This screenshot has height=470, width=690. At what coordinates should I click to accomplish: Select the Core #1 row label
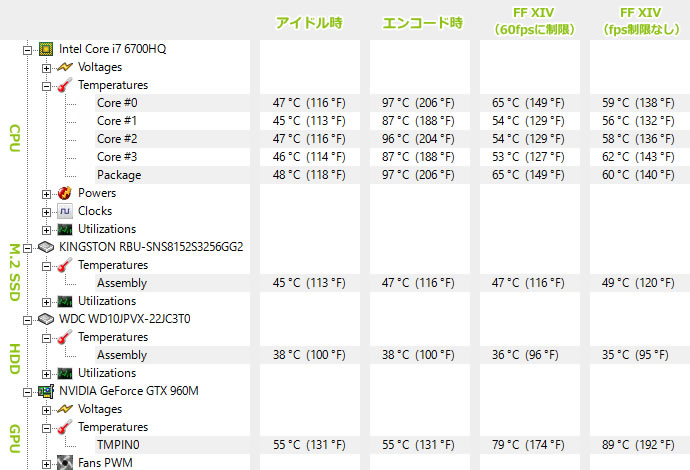point(117,121)
